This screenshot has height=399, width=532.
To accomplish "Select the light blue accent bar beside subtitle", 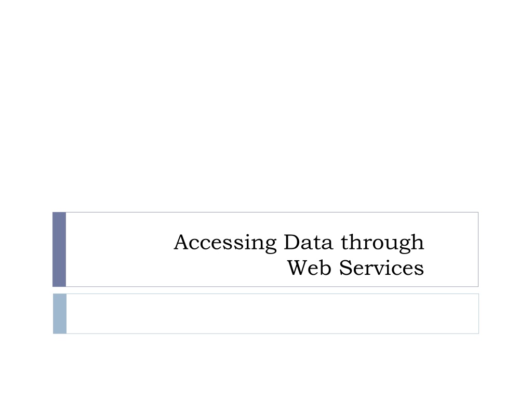I will (x=60, y=313).
